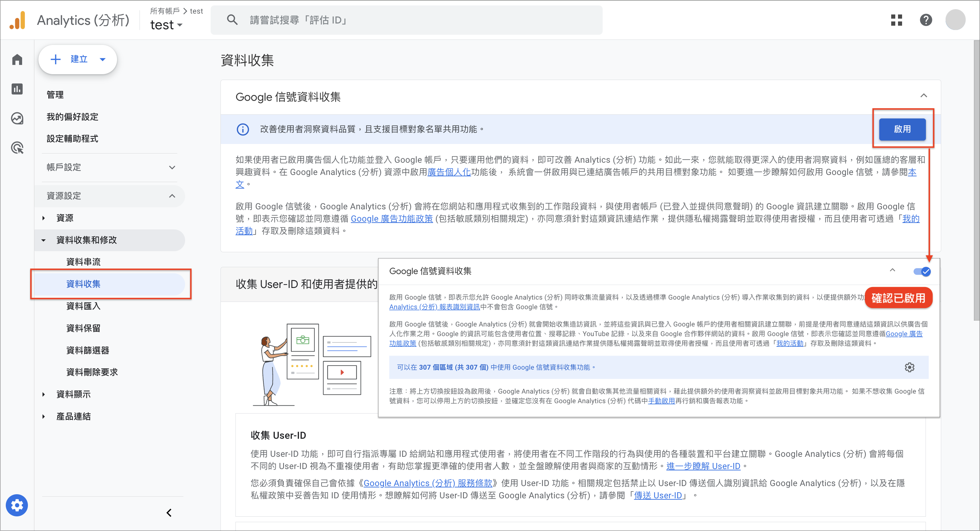Turn off the Google 信號資料收集 switch
980x531 pixels.
(x=922, y=272)
